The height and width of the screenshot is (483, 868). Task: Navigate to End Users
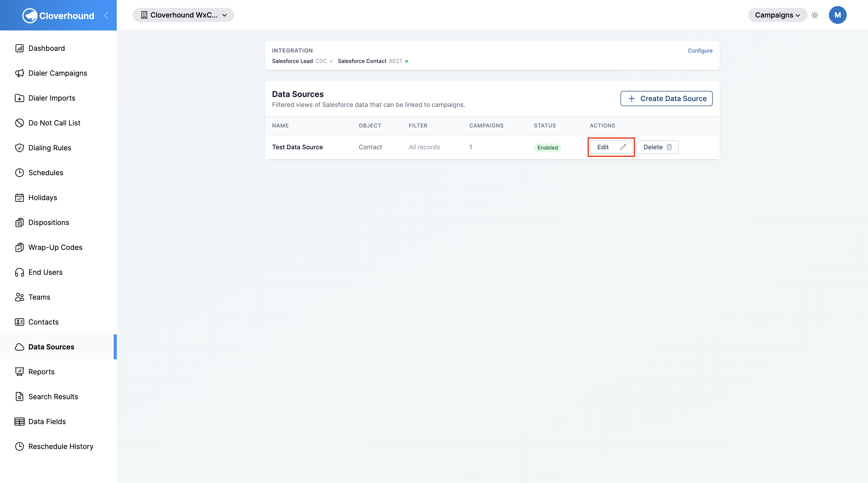[58, 272]
